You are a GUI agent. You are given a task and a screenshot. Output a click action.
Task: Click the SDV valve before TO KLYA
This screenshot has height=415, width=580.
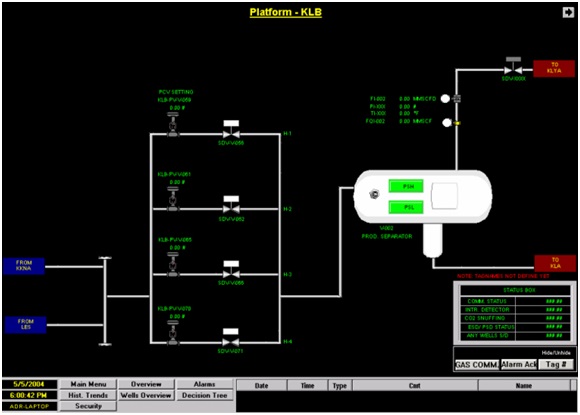513,66
